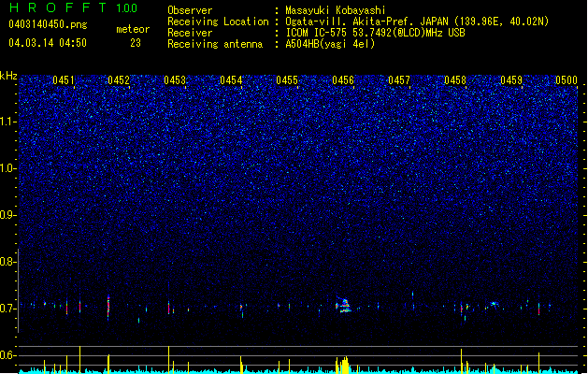Click the Receiving antenna label
The height and width of the screenshot is (374, 588).
coord(215,44)
